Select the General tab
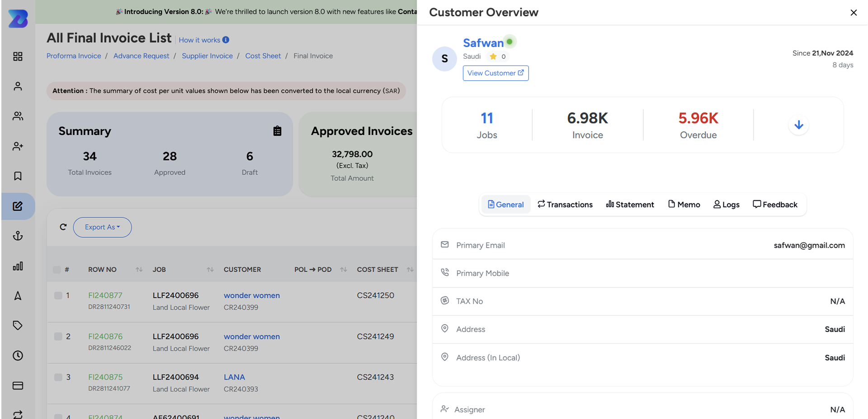The width and height of the screenshot is (868, 419). coord(506,205)
